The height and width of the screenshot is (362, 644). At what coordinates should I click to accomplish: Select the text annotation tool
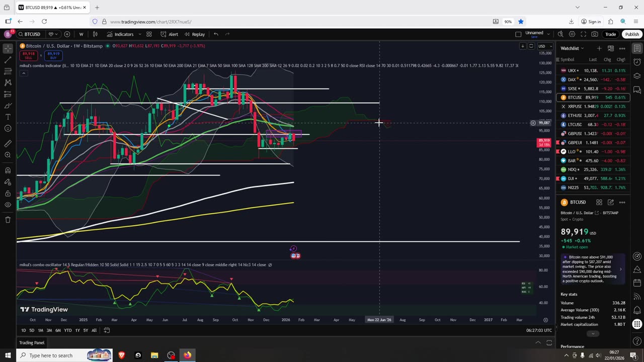(x=8, y=117)
